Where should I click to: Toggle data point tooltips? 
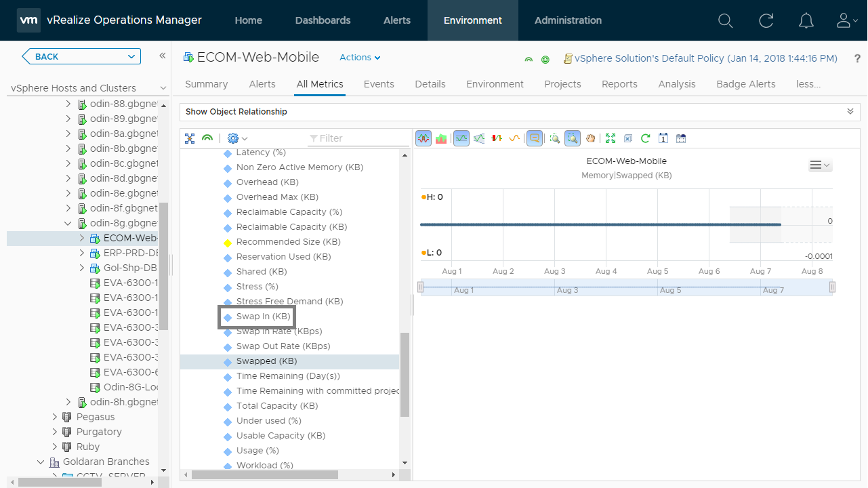[534, 138]
